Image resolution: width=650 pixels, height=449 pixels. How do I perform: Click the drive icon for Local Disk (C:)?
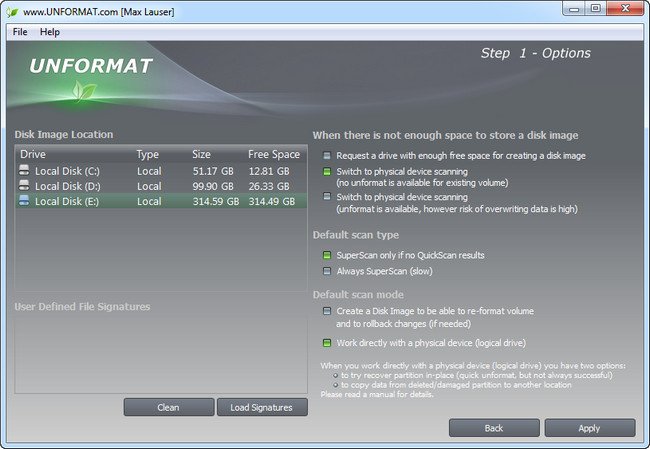tap(24, 170)
